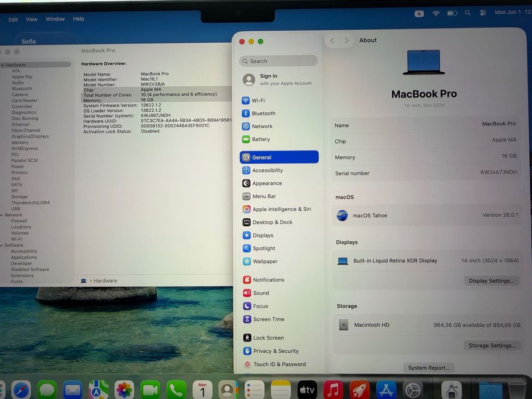Screen dimensions: 532x399
Task: Launch App Store from the Dock
Action: pos(386,390)
